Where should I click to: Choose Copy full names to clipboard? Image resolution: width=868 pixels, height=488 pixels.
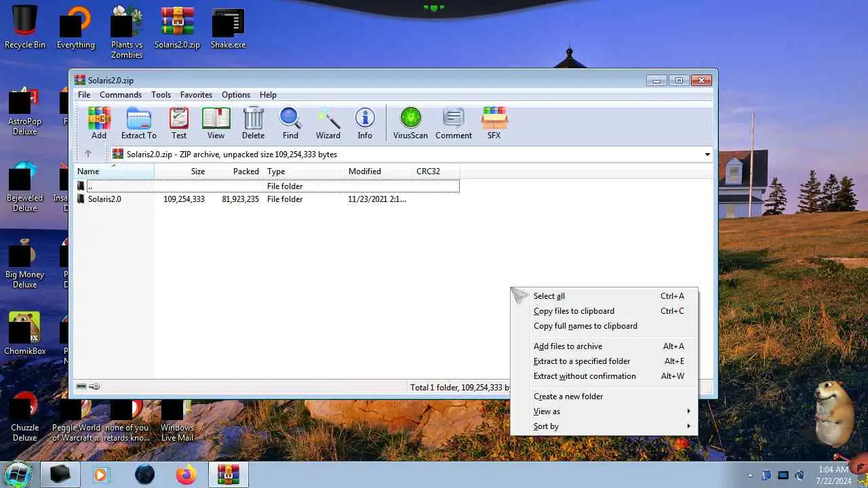click(x=604, y=326)
